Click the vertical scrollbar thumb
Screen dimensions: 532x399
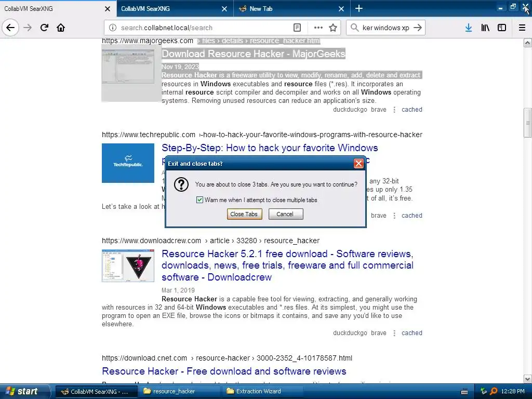tap(528, 123)
